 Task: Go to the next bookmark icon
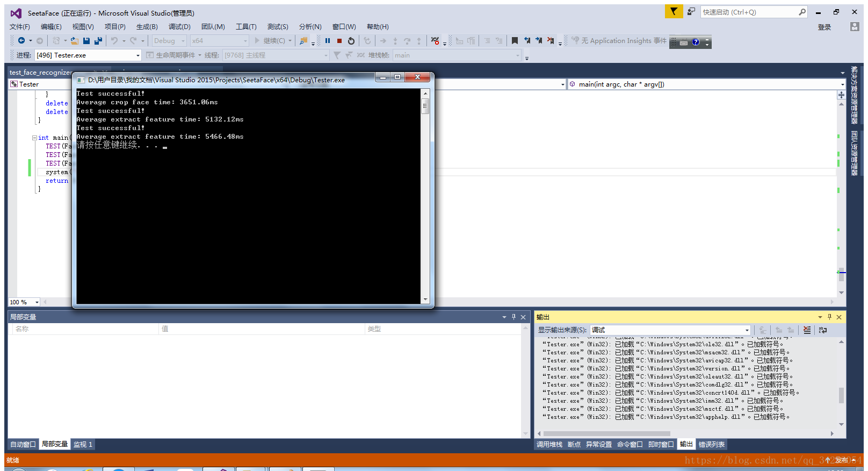(x=539, y=40)
